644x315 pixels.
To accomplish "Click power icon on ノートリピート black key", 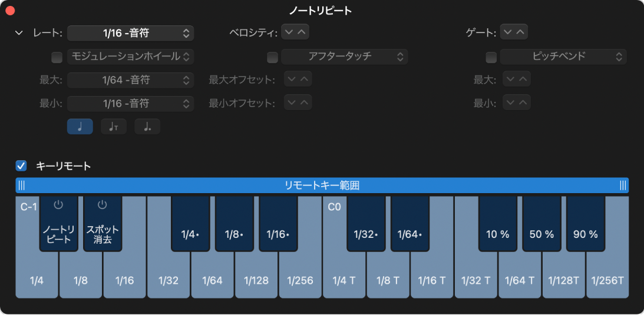I will 59,204.
